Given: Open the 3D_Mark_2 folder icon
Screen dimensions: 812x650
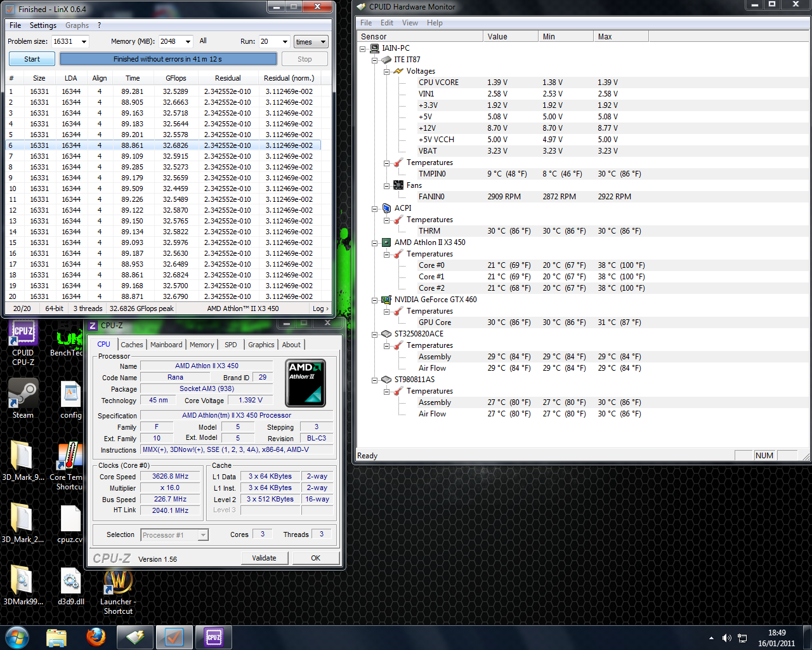Looking at the screenshot, I should pyautogui.click(x=23, y=522).
